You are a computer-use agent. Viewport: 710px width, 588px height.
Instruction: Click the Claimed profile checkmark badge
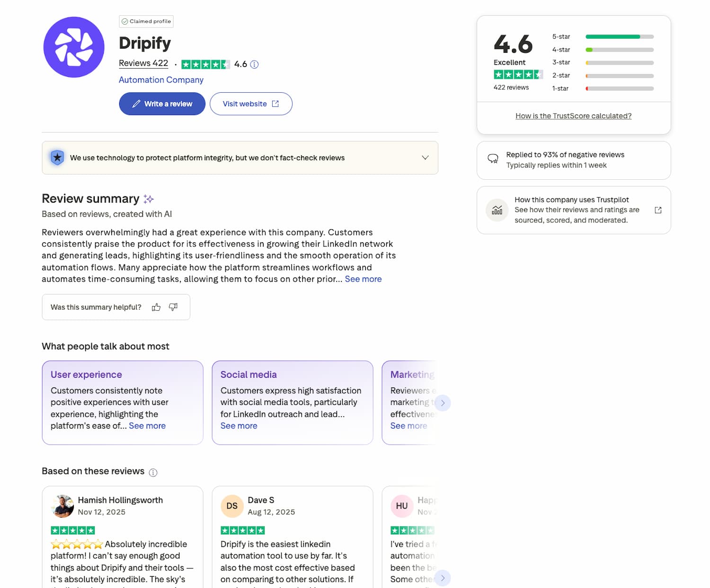125,21
